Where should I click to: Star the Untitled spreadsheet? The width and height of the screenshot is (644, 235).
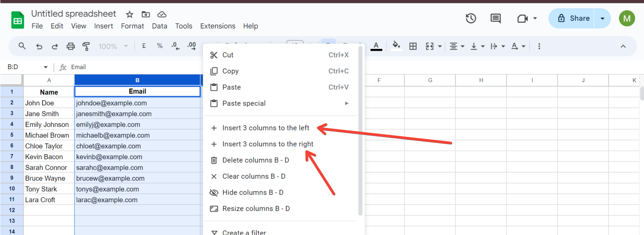pyautogui.click(x=130, y=14)
